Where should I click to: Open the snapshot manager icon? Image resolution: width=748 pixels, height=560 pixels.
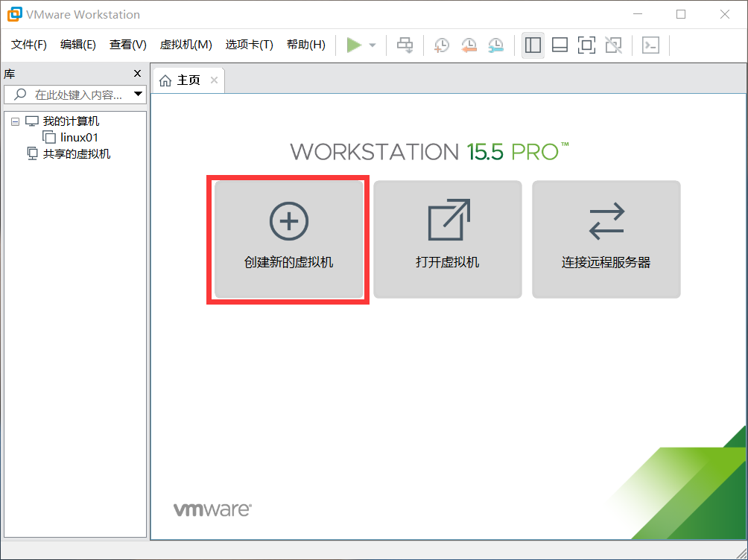click(495, 45)
